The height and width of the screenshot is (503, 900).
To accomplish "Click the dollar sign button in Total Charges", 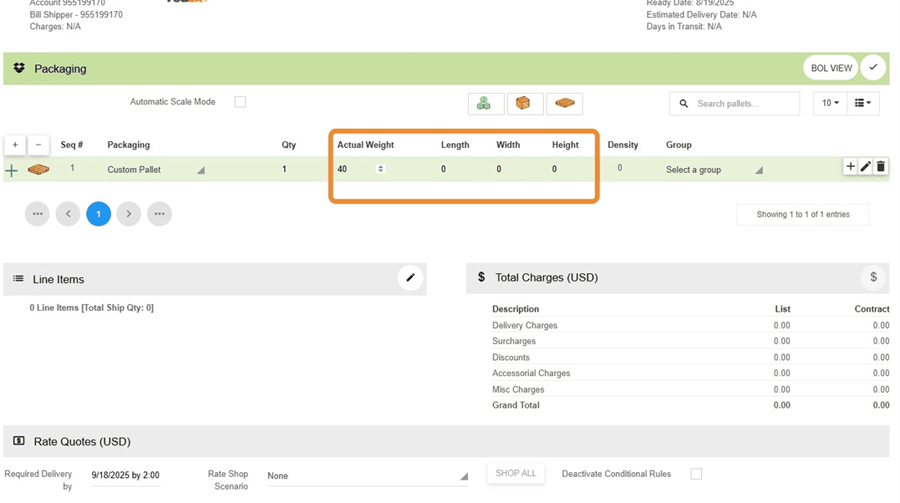I will pos(873,277).
